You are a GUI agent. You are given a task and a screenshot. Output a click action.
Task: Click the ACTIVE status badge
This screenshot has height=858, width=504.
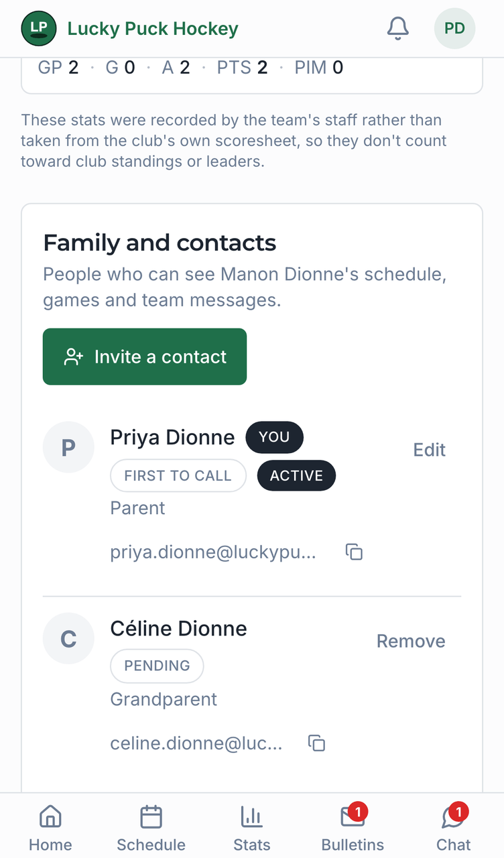pos(296,476)
